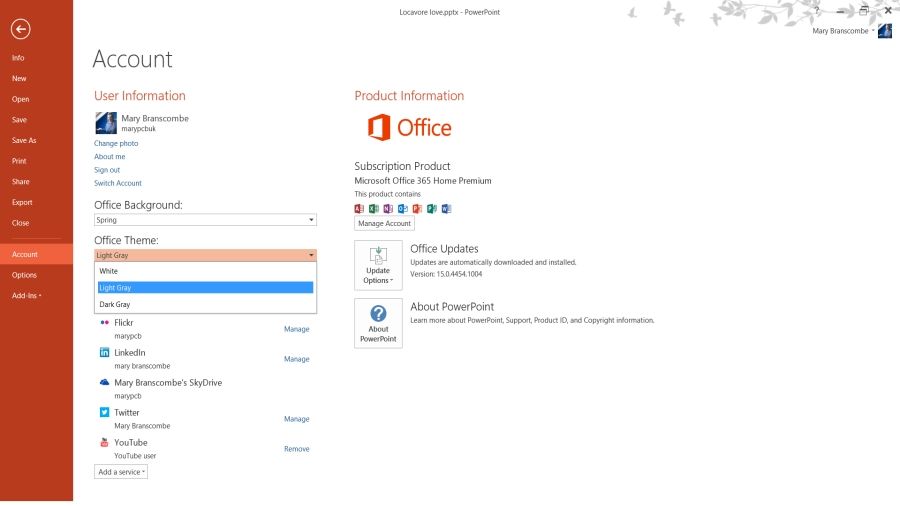Open the Office Background dropdown
This screenshot has height=506, width=900.
click(x=205, y=220)
